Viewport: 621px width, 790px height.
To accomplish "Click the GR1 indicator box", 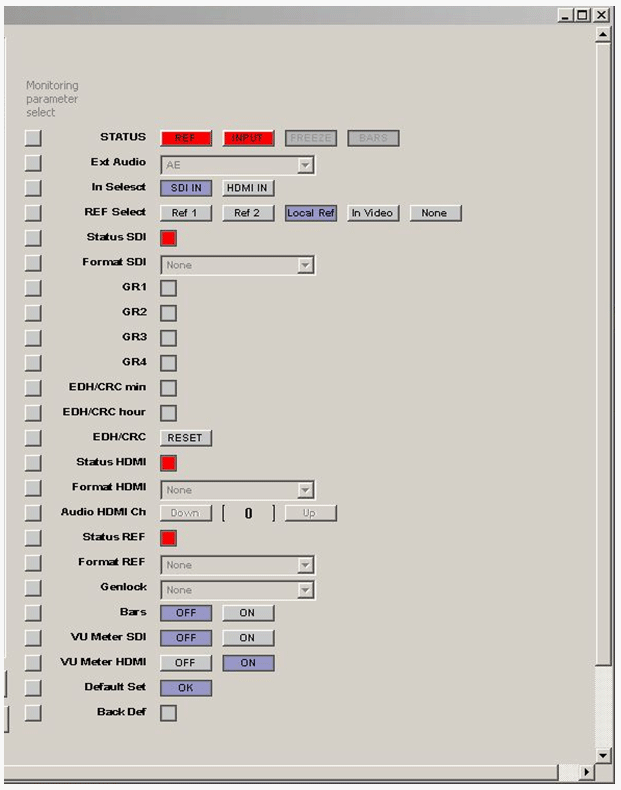I will tap(169, 288).
